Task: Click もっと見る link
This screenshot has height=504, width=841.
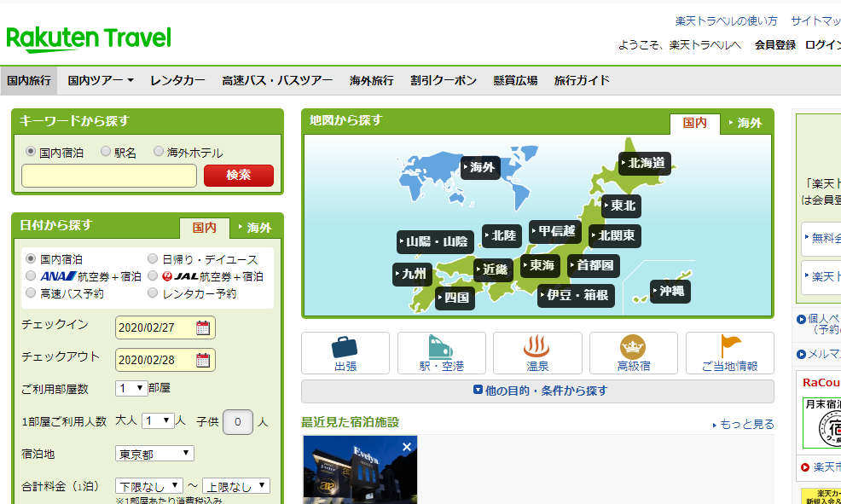Action: 744,425
